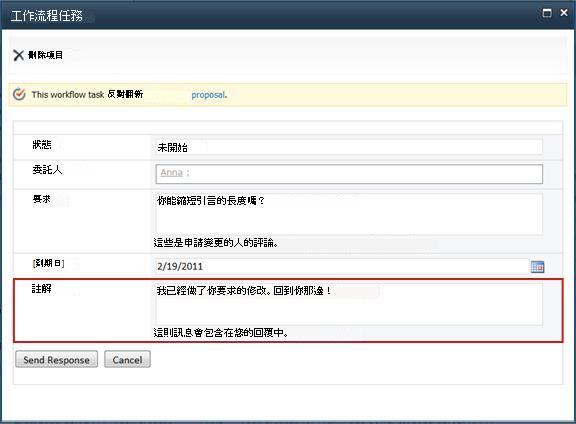The image size is (576, 424).
Task: Click the [到期日] field label
Action: pyautogui.click(x=48, y=263)
